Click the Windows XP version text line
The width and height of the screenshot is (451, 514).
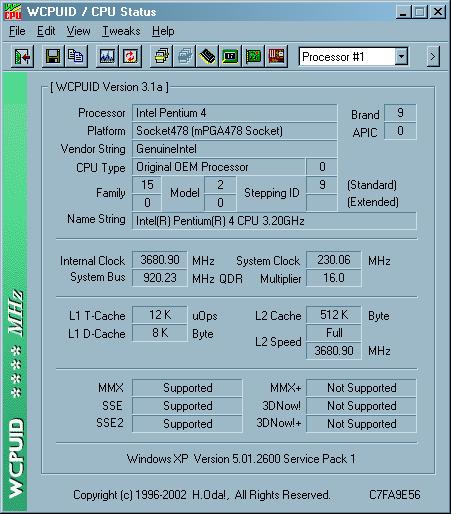(241, 459)
